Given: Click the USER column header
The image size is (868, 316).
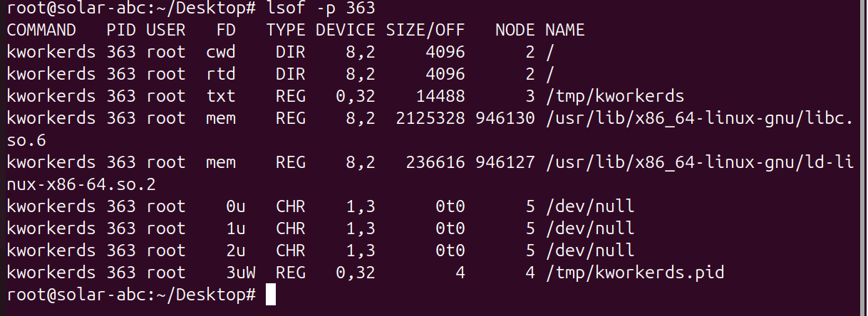Looking at the screenshot, I should (x=166, y=31).
